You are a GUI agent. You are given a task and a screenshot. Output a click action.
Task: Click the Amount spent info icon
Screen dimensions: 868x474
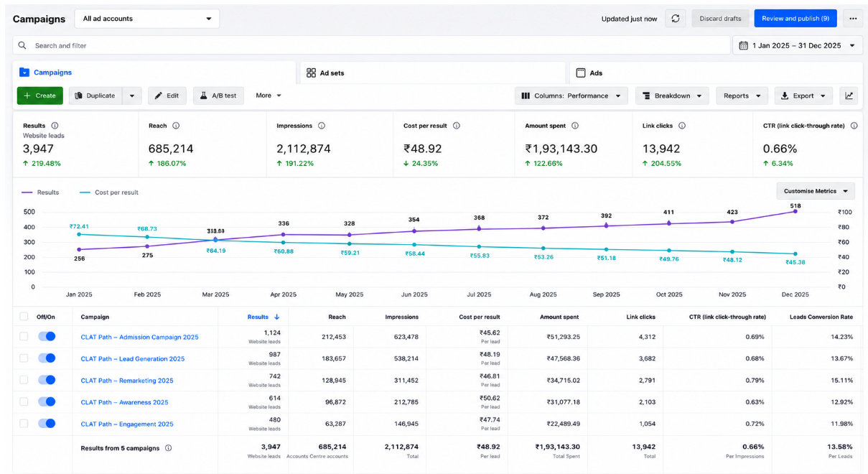[x=574, y=126]
